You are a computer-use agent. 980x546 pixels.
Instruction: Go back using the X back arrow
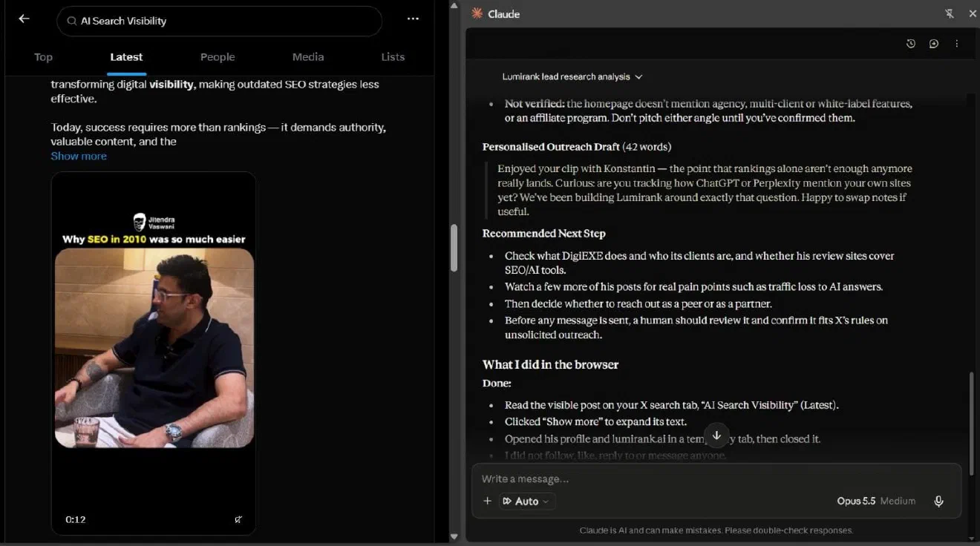(24, 19)
